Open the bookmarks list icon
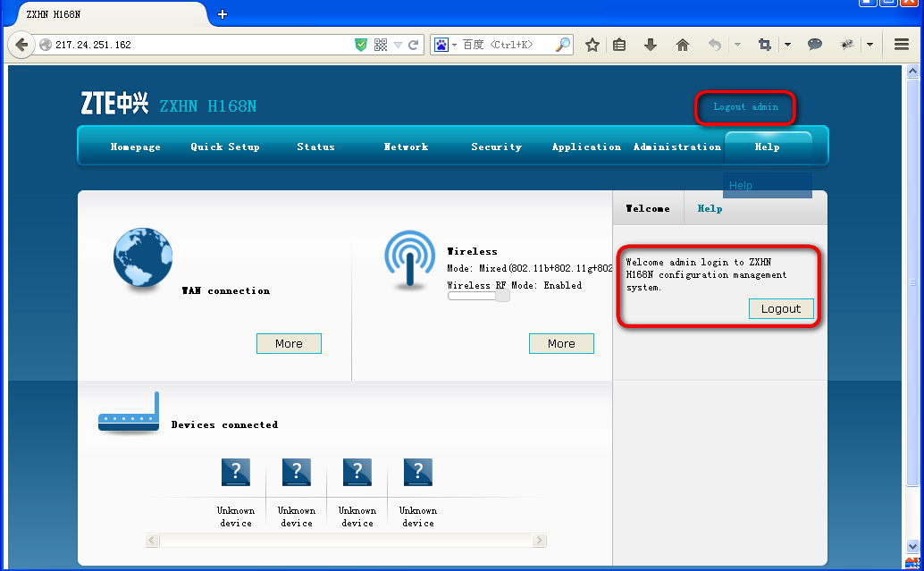This screenshot has height=571, width=924. point(619,45)
